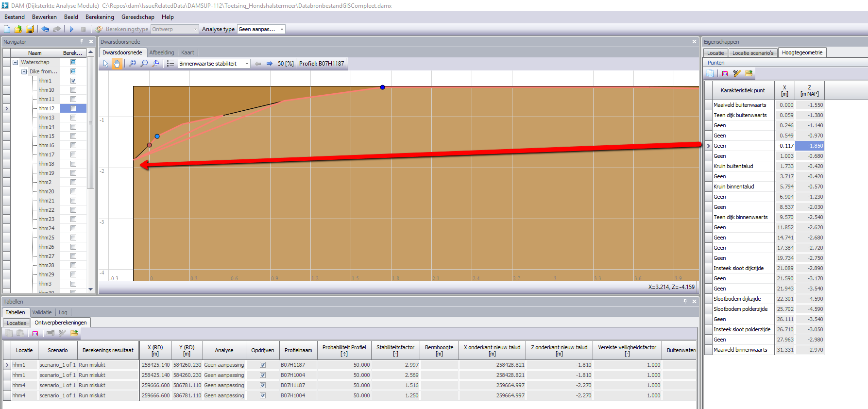
Task: Uncheck the hhm1 calculation checkbox
Action: point(73,81)
